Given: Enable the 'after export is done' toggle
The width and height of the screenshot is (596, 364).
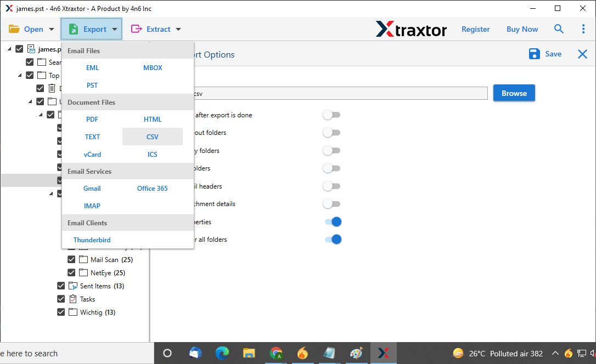Looking at the screenshot, I should pos(331,115).
